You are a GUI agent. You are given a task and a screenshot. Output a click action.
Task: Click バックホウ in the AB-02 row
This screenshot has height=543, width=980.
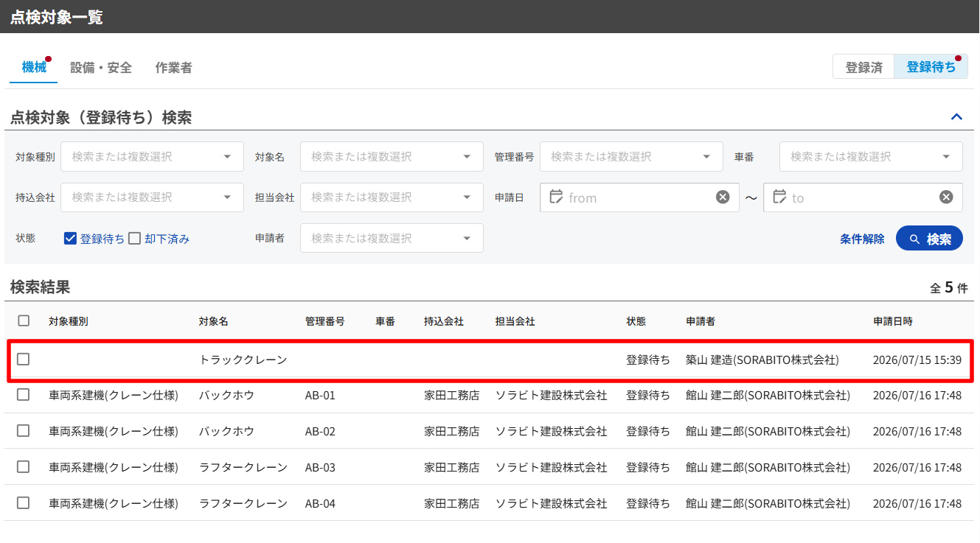point(226,431)
